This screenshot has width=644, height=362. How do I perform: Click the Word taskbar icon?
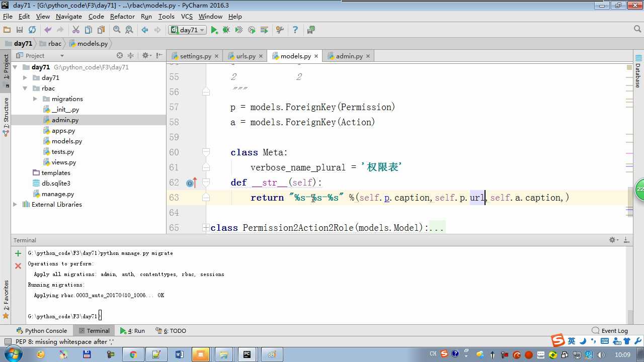click(179, 354)
